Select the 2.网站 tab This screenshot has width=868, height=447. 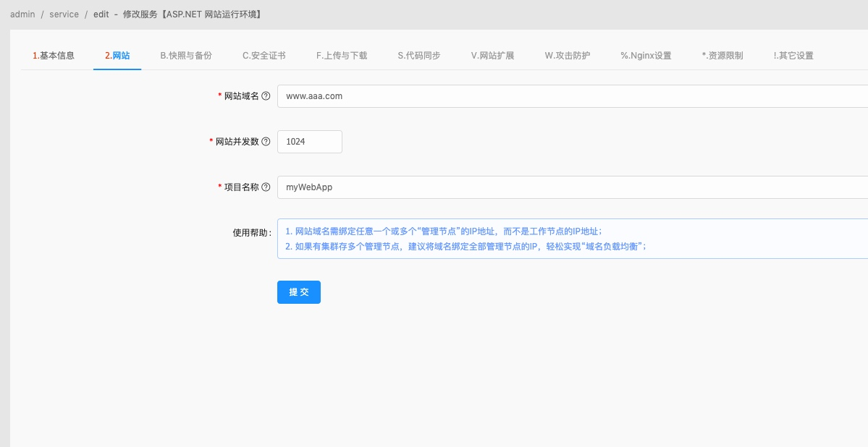[x=117, y=54]
